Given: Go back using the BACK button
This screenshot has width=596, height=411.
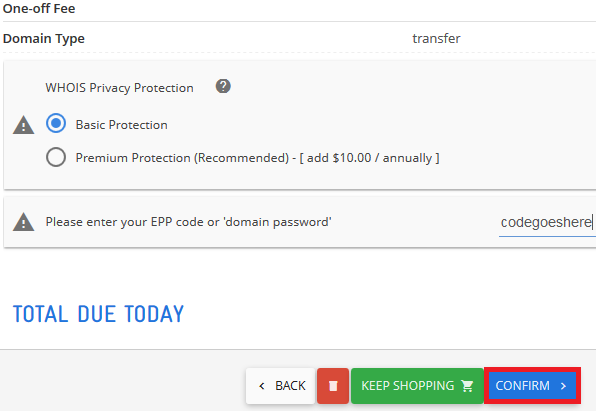Looking at the screenshot, I should (x=281, y=386).
